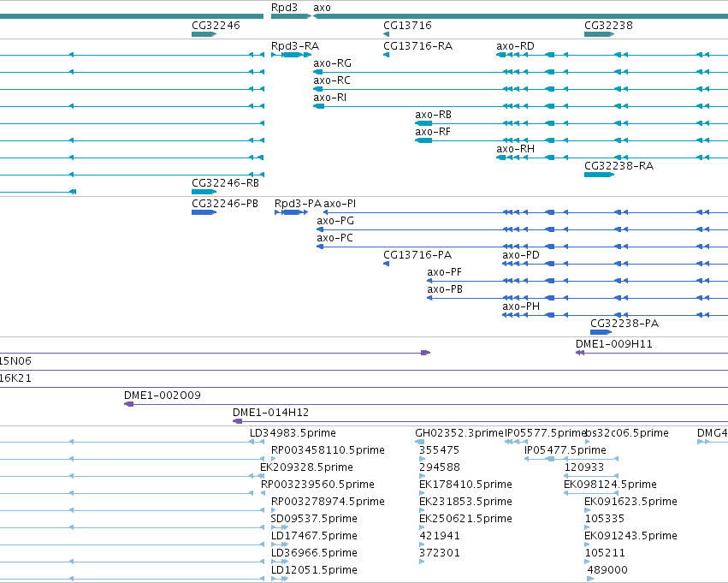Select the EK231853.5prime EST label

(465, 502)
